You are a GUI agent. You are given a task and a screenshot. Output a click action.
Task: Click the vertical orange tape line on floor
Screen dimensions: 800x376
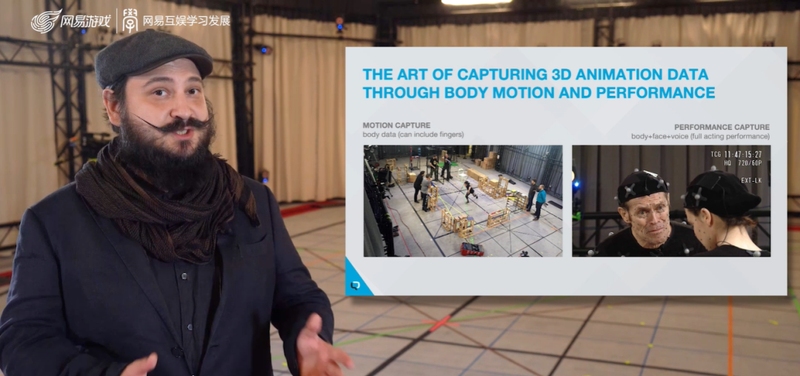point(730,336)
